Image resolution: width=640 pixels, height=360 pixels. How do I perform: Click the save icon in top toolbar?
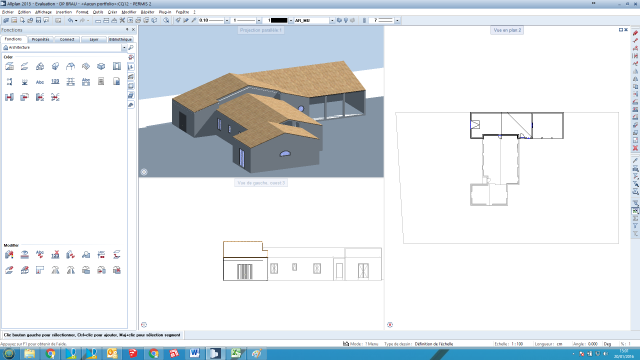[x=38, y=20]
